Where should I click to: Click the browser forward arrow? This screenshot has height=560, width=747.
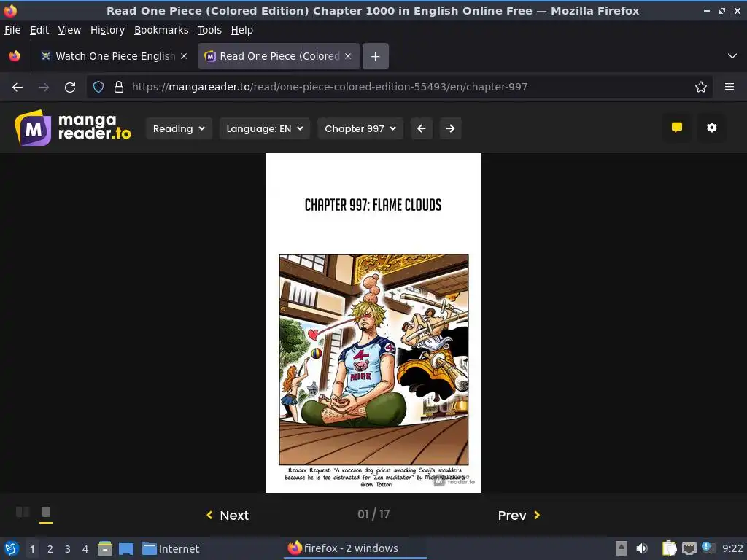pos(44,87)
